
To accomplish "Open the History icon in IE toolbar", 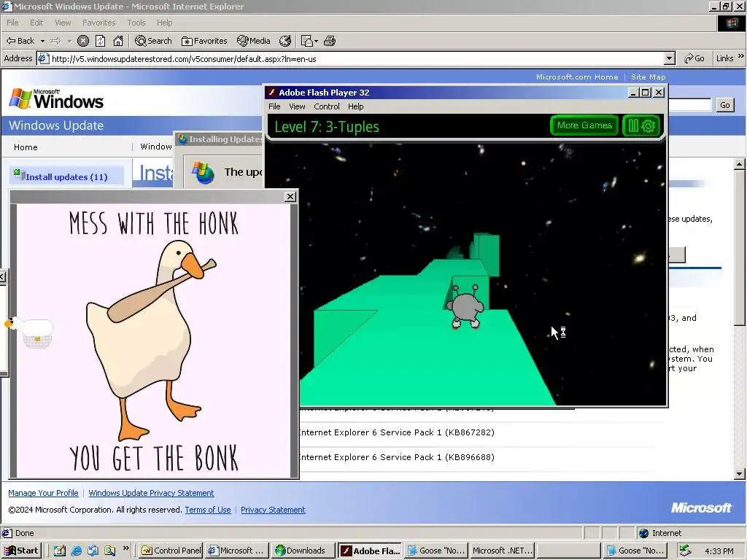I will tap(285, 41).
